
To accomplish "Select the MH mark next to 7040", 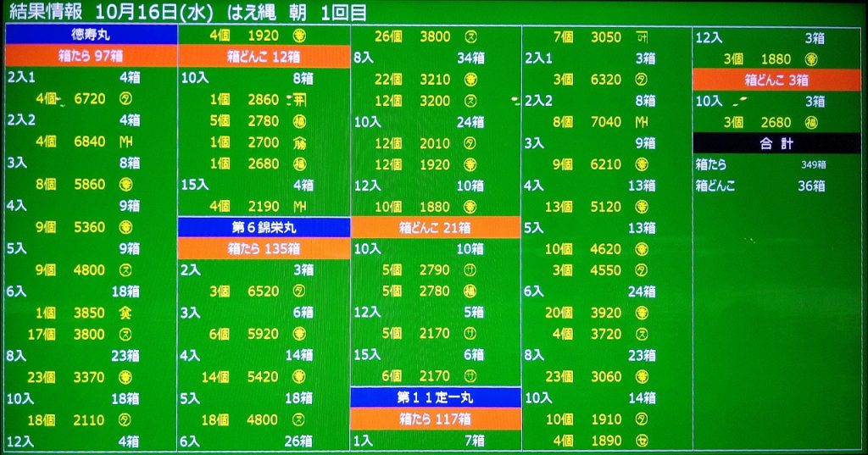I will (x=642, y=122).
